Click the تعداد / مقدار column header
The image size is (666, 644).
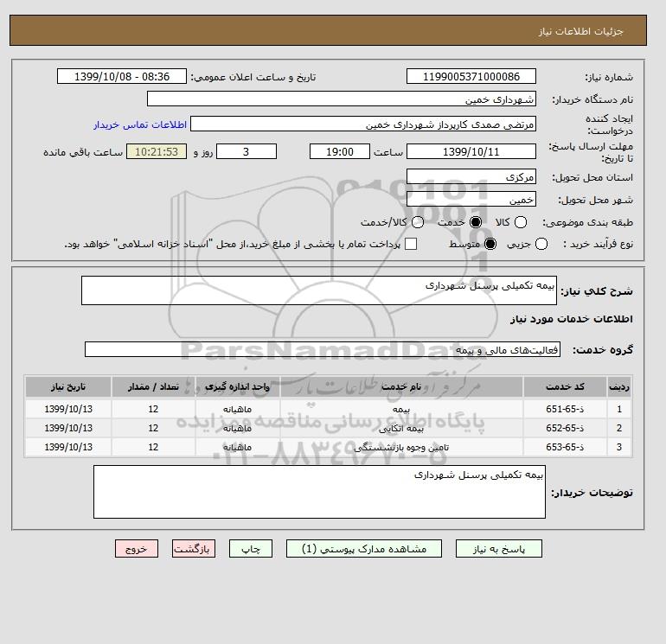(x=153, y=386)
